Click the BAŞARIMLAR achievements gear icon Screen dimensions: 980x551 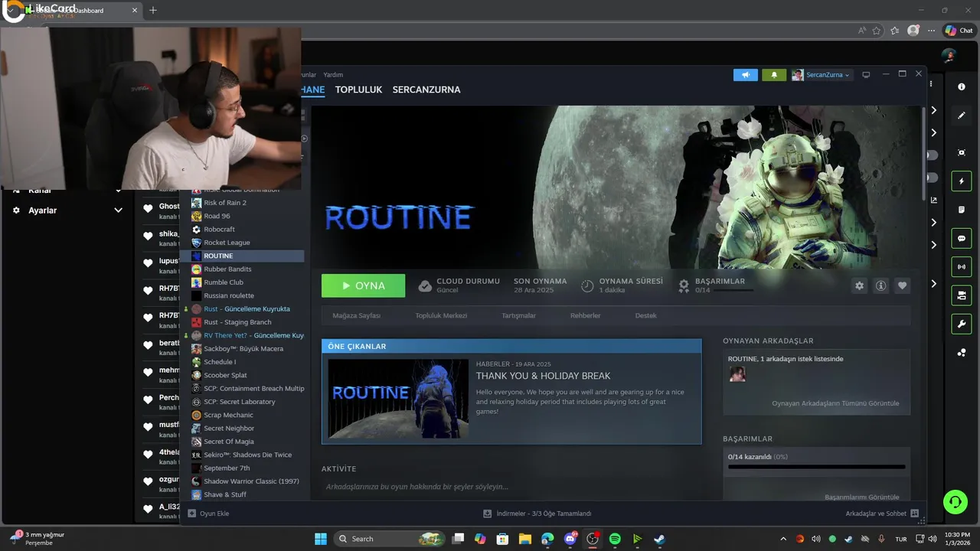click(x=684, y=285)
